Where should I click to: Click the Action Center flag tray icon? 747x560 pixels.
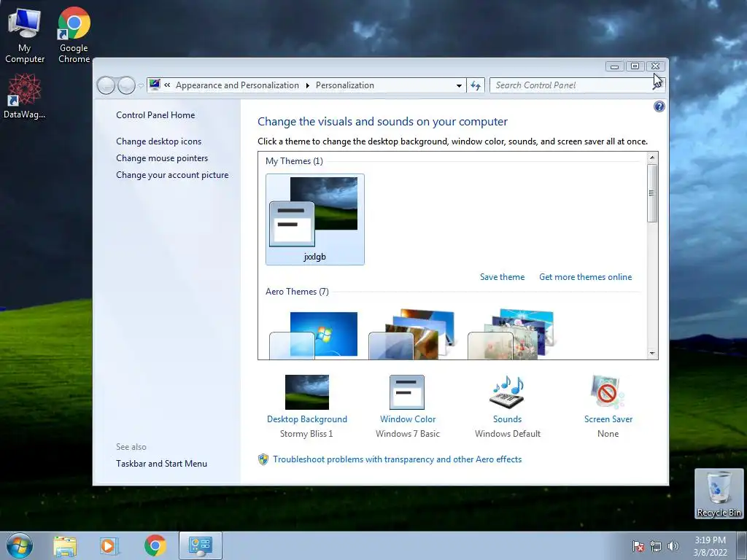pyautogui.click(x=638, y=546)
